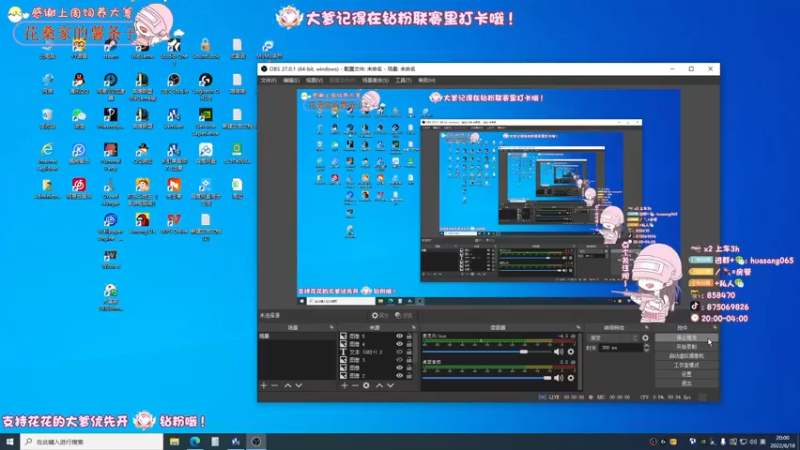The width and height of the screenshot is (800, 450).
Task: Open the Studio One desktop shortcut
Action: tap(174, 53)
